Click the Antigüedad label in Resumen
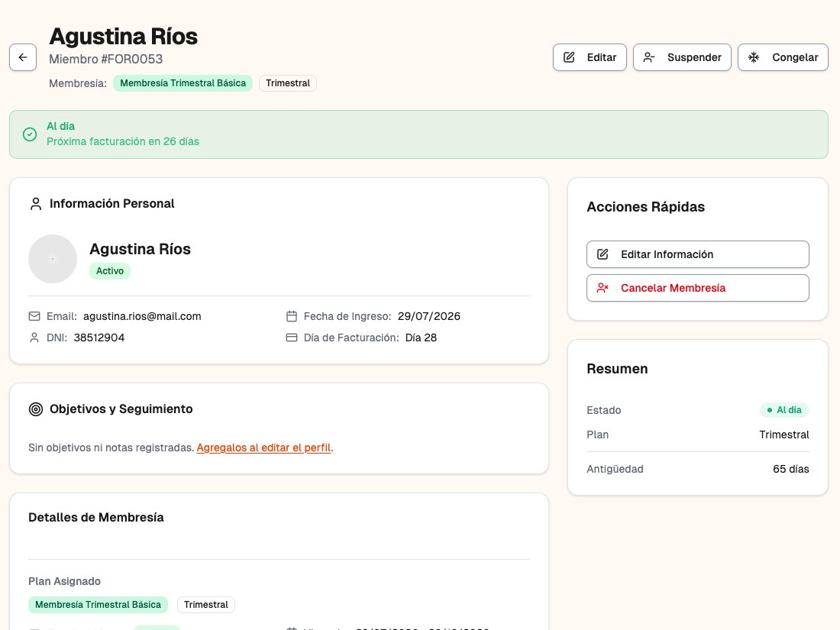Viewport: 840px width, 630px height. click(615, 470)
